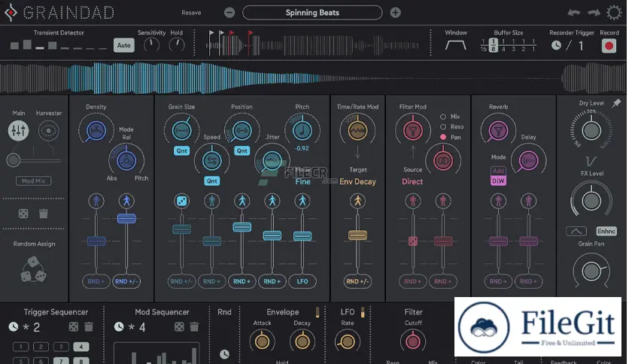629x364 pixels.
Task: Open RND +/- mode under Time/Rate slider
Action: pyautogui.click(x=357, y=281)
